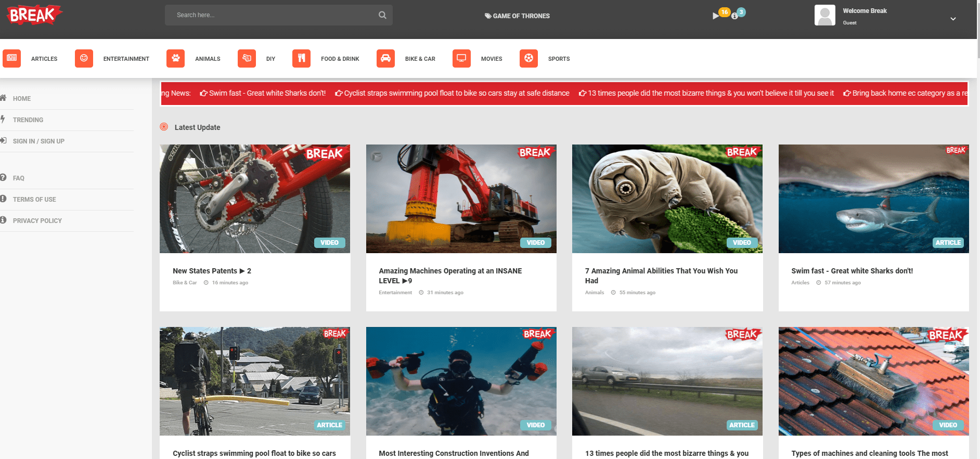Click the FAQ question mark icon
The height and width of the screenshot is (459, 980).
[x=3, y=177]
